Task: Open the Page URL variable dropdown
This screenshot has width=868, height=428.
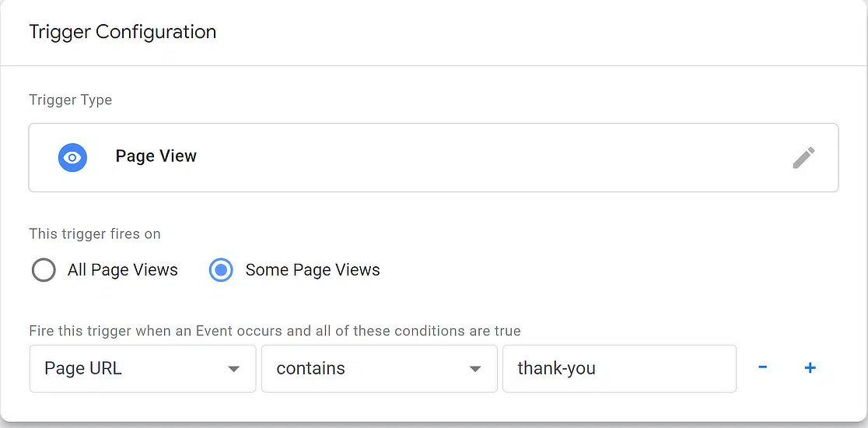Action: (142, 369)
